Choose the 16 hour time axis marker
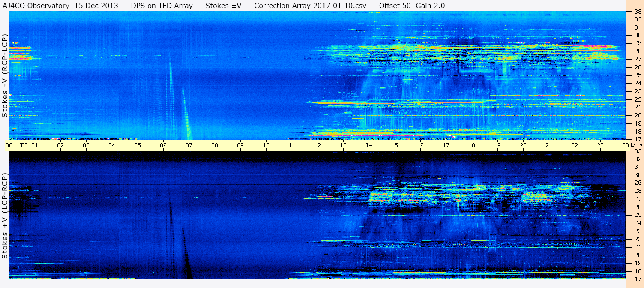Screen dimensions: 644x288 [420, 145]
